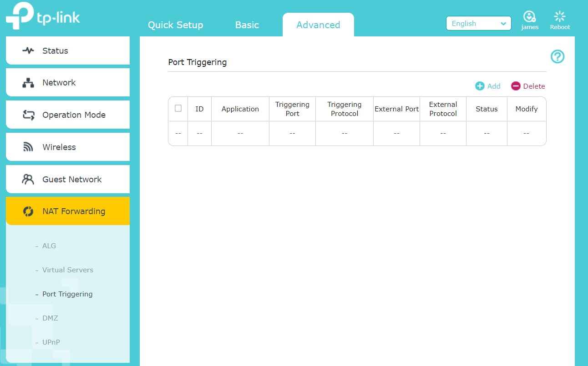The image size is (588, 366).
Task: Click the Reboot icon
Action: (x=560, y=17)
